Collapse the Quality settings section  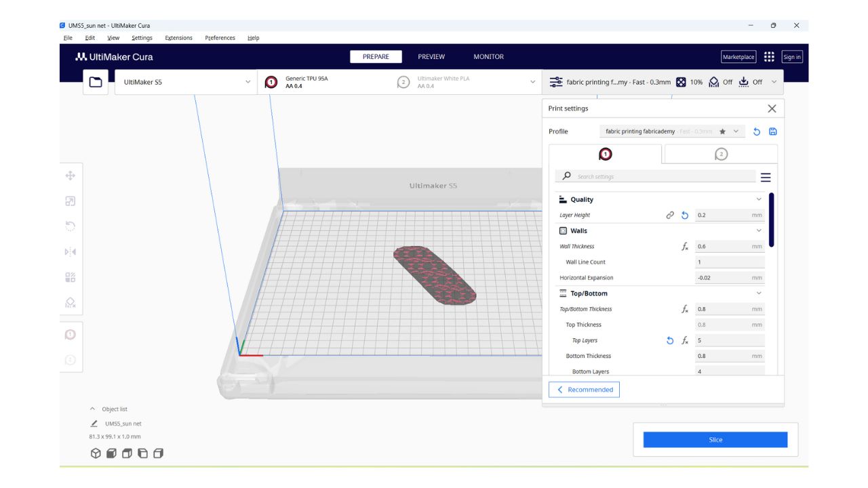click(759, 199)
